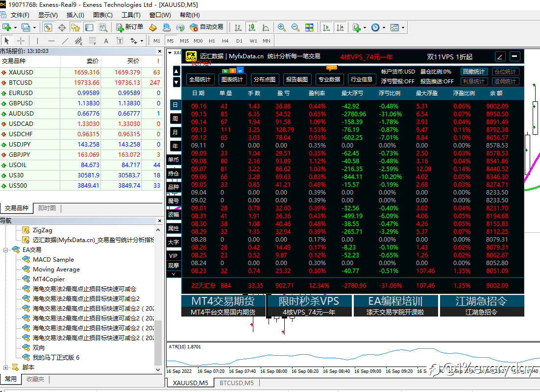Open the Signals broadcast icon

coord(180,27)
